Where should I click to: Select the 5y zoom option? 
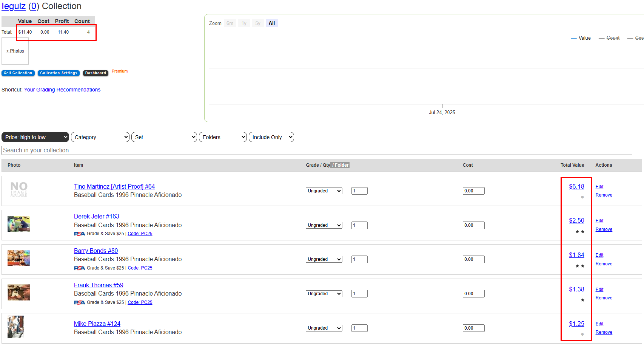[257, 23]
